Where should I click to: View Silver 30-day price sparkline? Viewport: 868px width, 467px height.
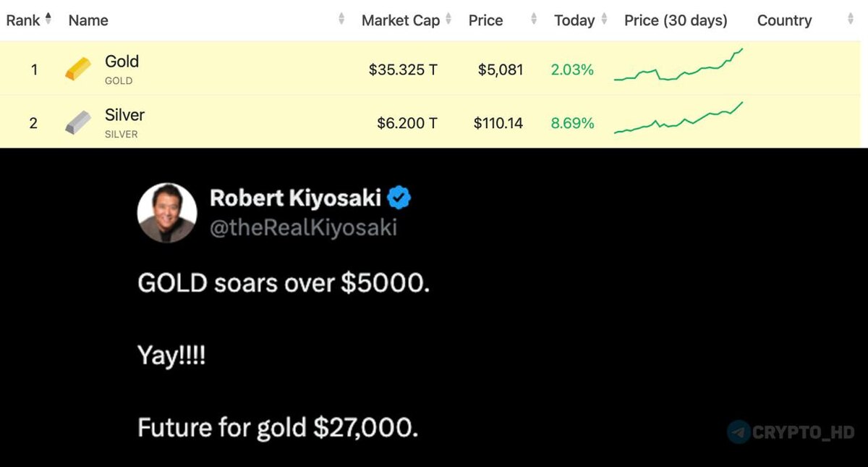coord(678,118)
